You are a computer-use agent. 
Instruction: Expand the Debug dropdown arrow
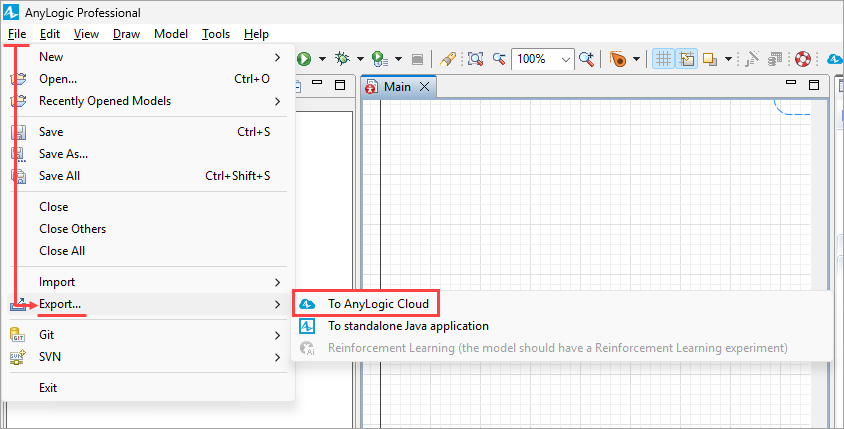tap(360, 59)
